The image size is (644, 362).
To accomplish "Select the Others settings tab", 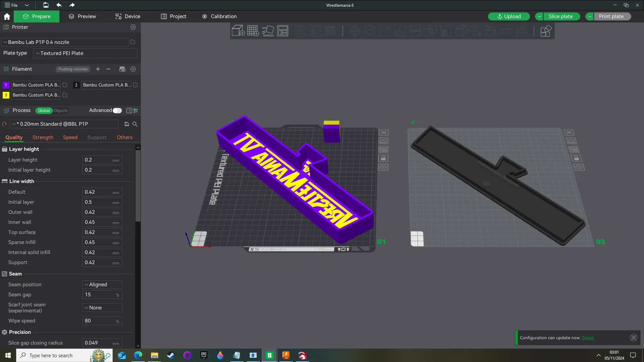I will [124, 137].
